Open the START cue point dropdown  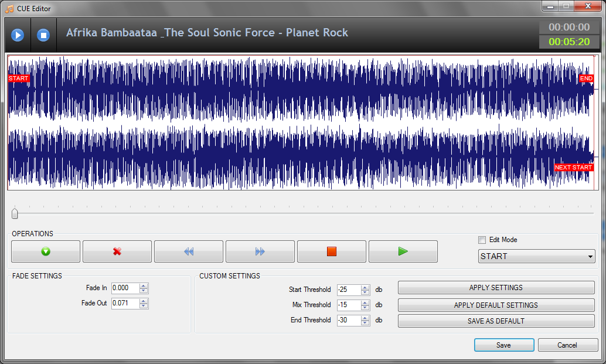(536, 256)
